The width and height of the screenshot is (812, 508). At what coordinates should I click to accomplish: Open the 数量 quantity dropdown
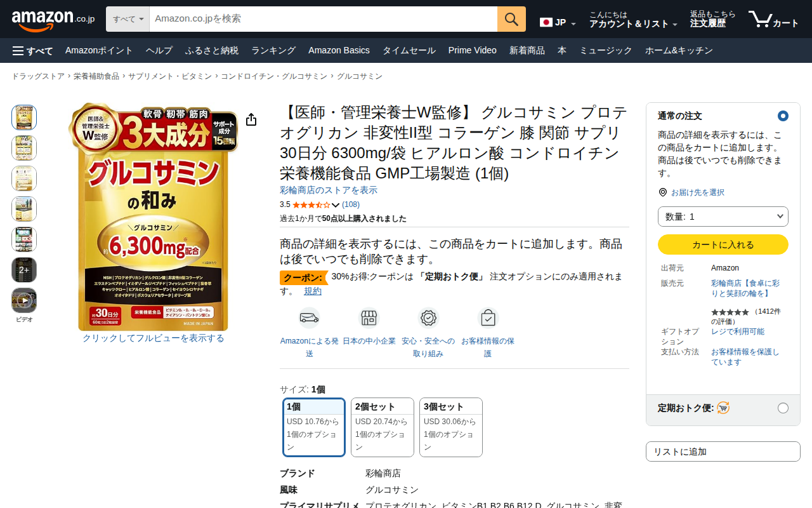coord(723,217)
